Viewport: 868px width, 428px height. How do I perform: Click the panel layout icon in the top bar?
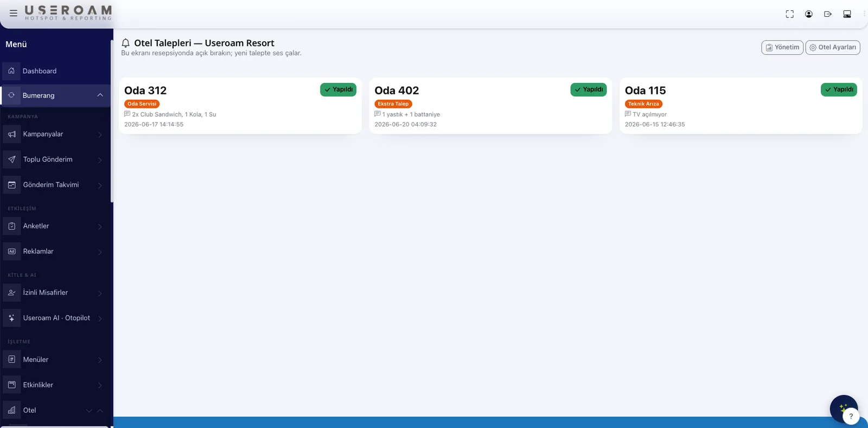847,14
